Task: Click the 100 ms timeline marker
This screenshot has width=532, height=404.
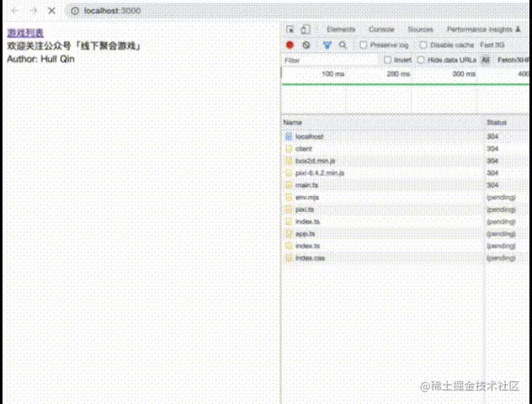Action: [x=332, y=73]
